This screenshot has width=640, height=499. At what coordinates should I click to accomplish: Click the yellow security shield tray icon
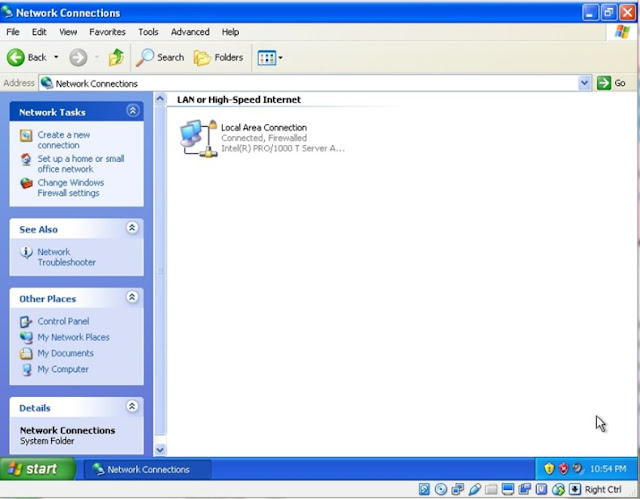coord(549,468)
